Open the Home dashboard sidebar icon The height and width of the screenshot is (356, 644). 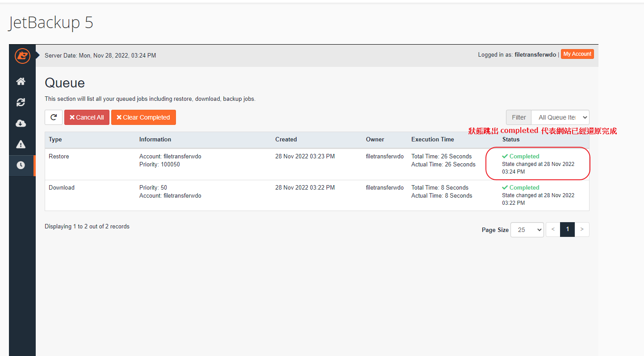point(21,81)
